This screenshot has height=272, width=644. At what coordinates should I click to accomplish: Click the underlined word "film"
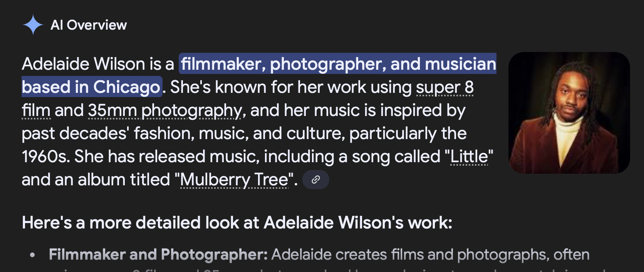coord(36,111)
